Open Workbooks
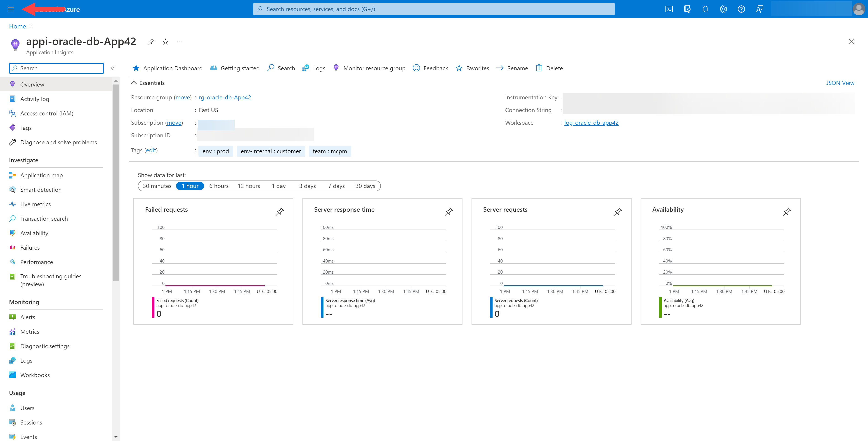868x441 pixels. tap(56, 375)
